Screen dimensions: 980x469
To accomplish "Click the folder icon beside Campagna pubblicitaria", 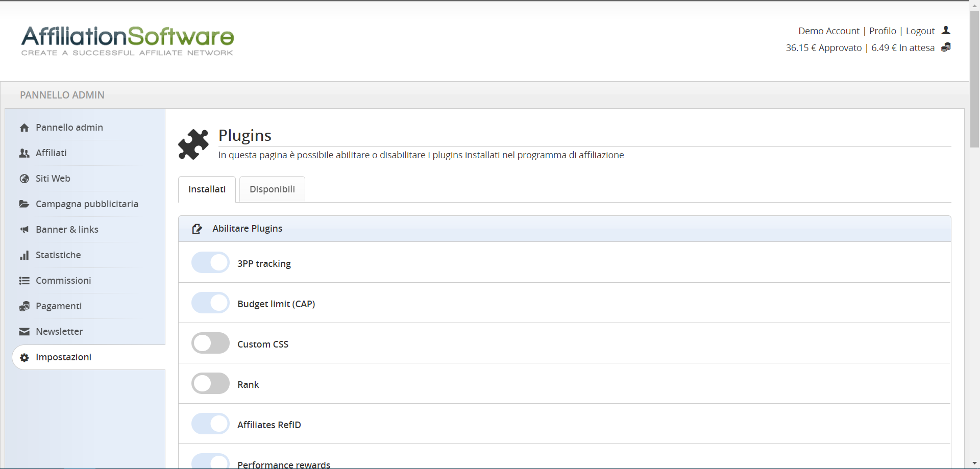I will pos(24,204).
